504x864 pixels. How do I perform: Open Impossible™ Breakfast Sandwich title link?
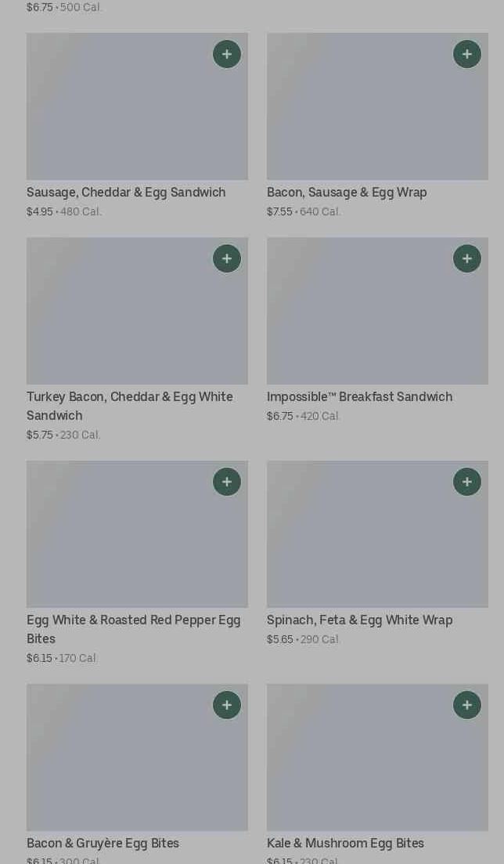pos(360,396)
